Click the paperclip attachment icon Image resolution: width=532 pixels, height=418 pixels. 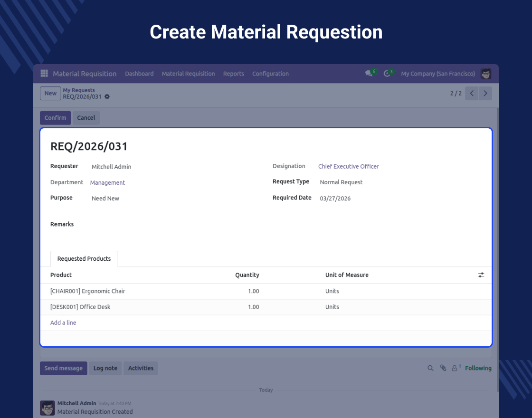pyautogui.click(x=443, y=368)
